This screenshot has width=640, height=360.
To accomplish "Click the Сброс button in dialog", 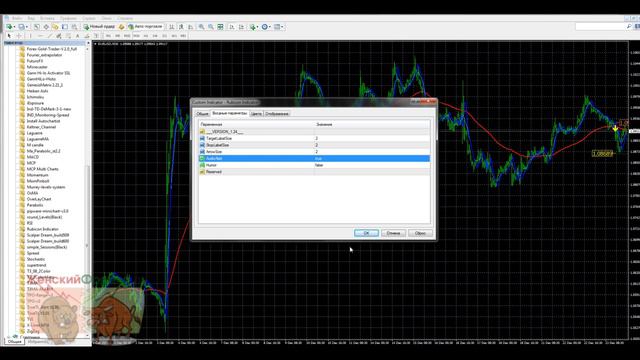I will coord(420,233).
